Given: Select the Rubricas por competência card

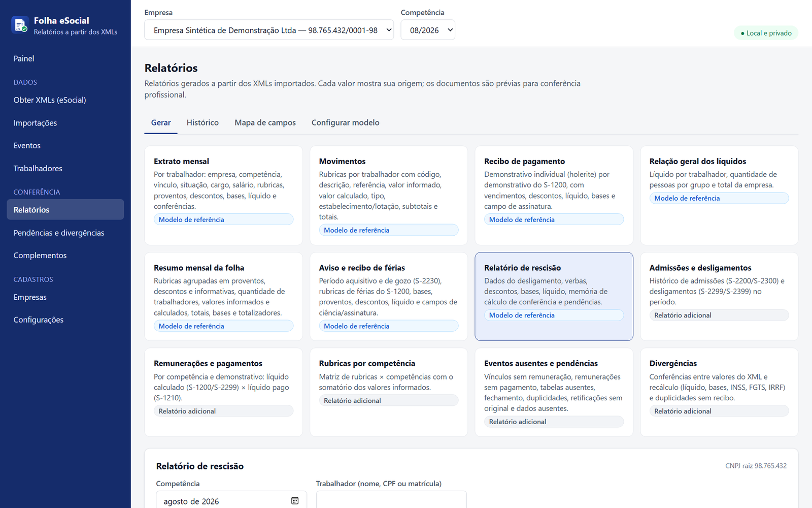Looking at the screenshot, I should (389, 392).
